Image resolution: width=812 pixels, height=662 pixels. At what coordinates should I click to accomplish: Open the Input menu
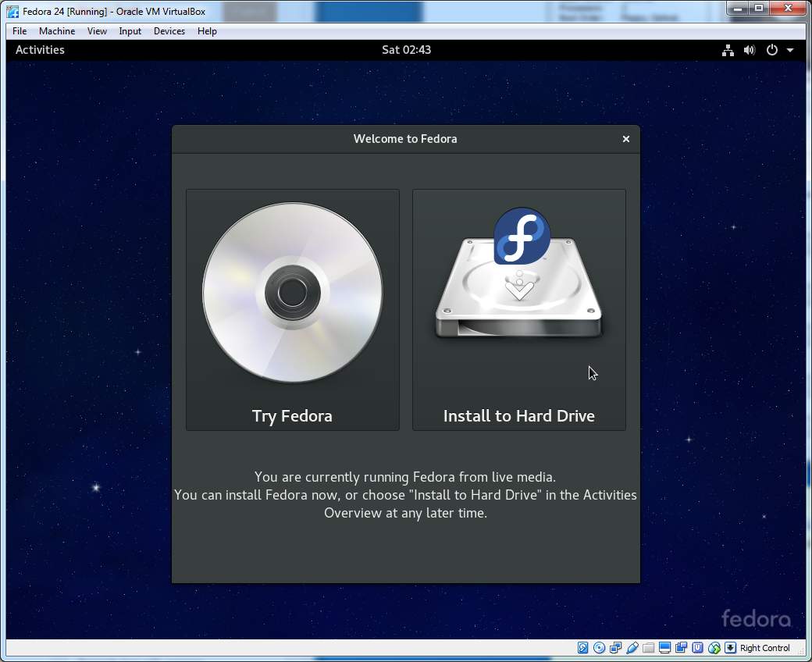(130, 31)
